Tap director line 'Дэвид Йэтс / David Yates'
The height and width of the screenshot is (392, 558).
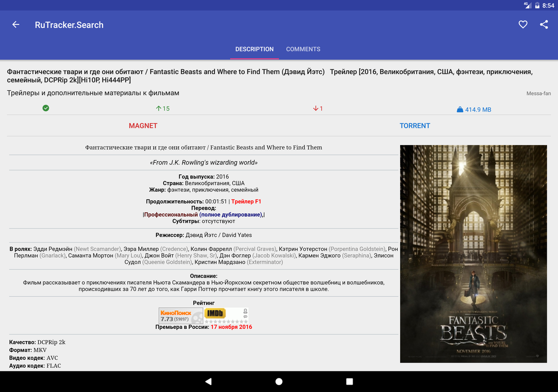[x=219, y=235]
